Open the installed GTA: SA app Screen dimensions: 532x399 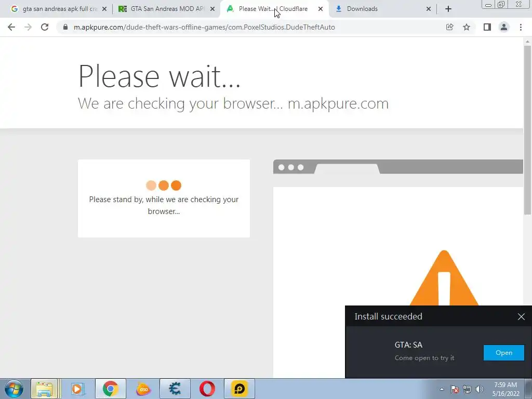pos(504,353)
